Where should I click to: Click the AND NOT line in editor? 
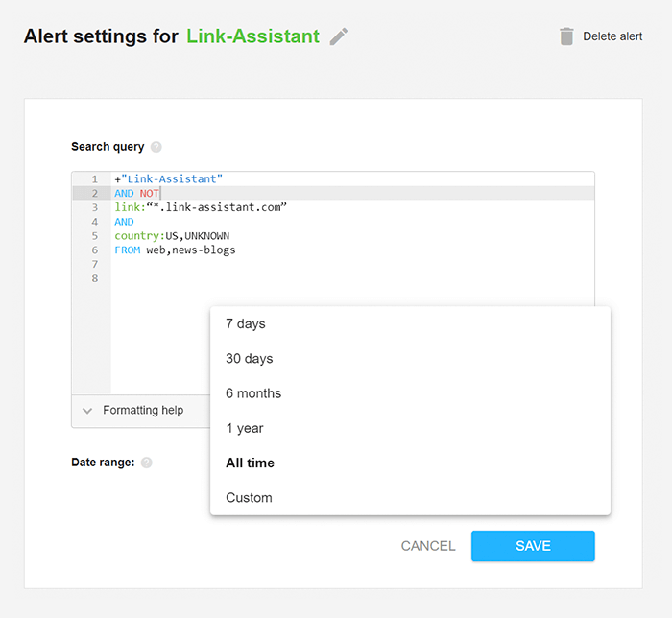(136, 193)
